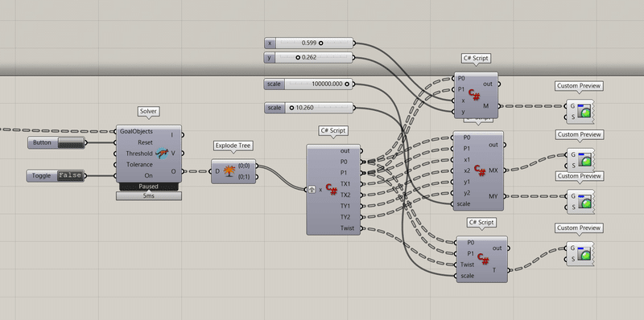Click the Button component's gray button
This screenshot has width=644, height=320.
(71, 142)
